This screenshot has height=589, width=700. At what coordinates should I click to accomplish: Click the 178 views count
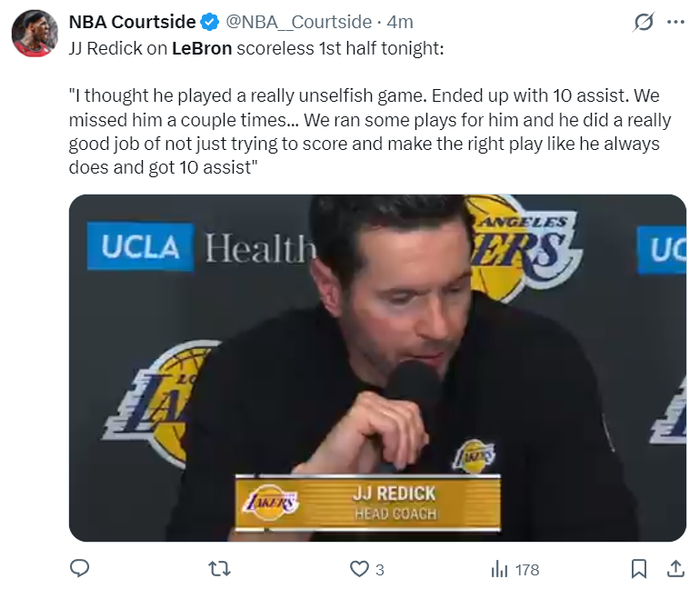pos(527,569)
